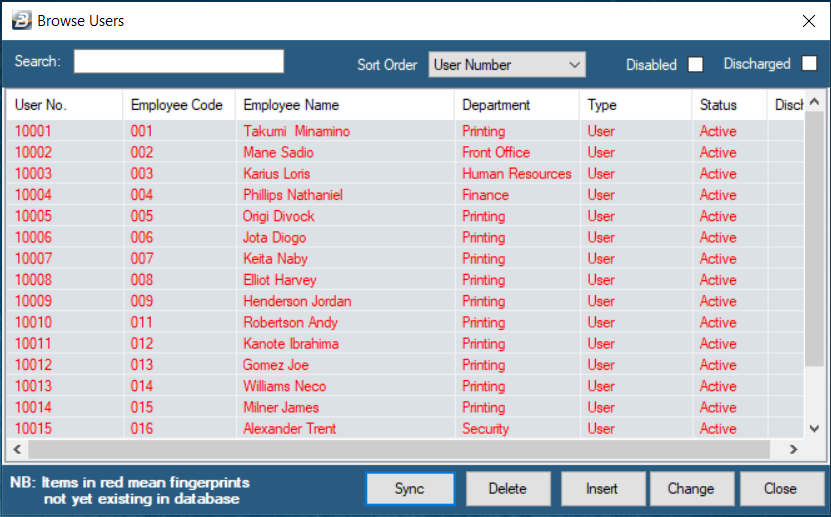The height and width of the screenshot is (517, 831).
Task: Click the Human Resources department cell
Action: tap(517, 174)
